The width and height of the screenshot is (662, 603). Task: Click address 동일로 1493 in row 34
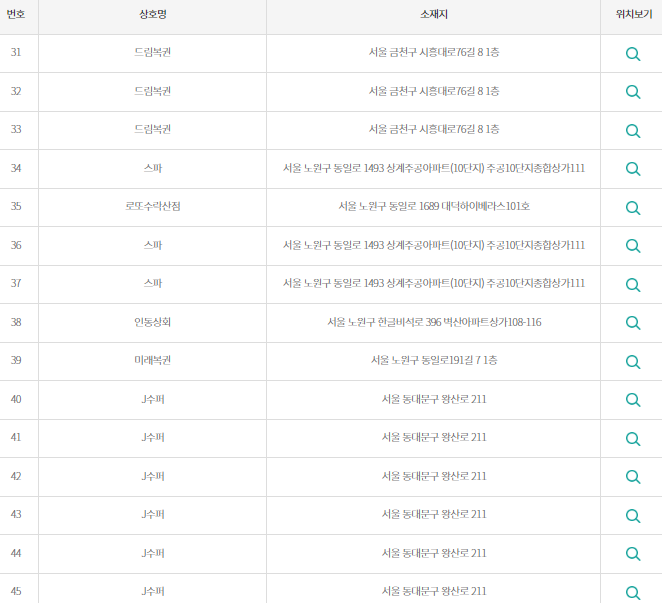pyautogui.click(x=358, y=168)
